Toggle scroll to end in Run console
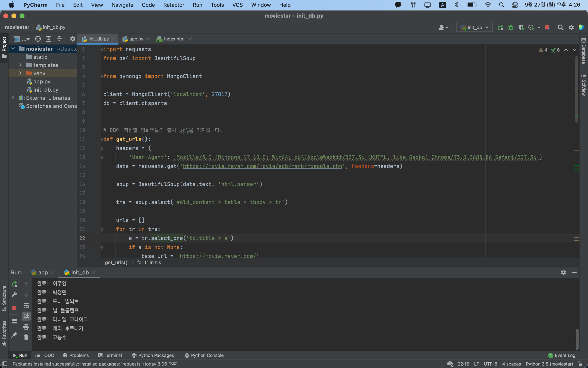The image size is (588, 368). 26,316
